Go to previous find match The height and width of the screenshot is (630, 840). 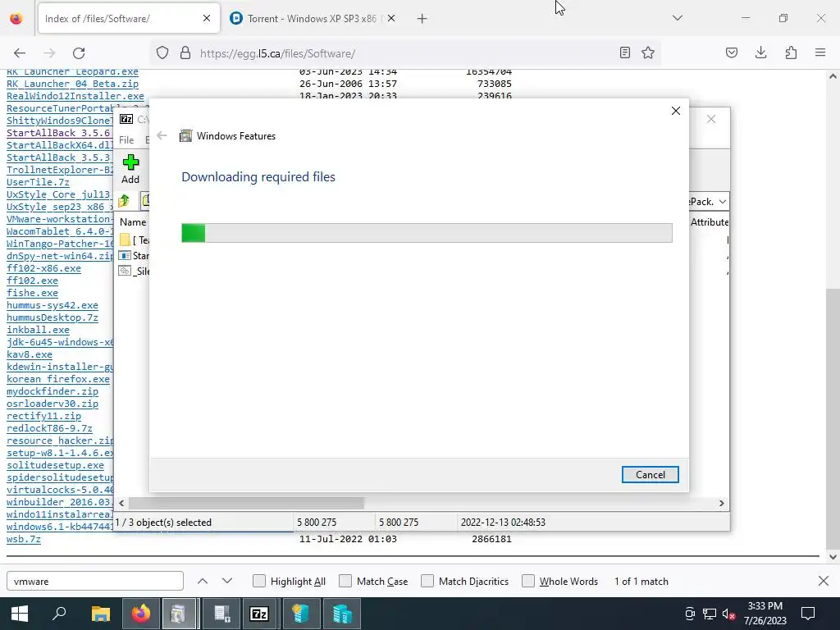click(203, 582)
